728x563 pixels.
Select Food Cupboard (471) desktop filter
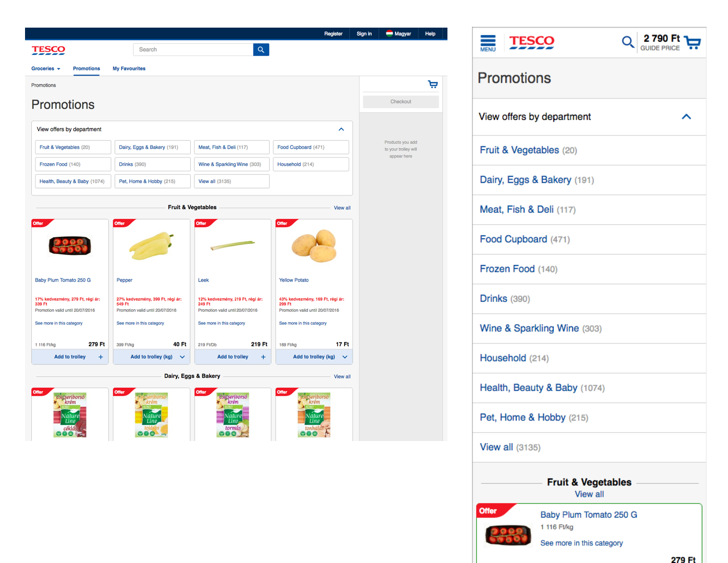(x=311, y=148)
